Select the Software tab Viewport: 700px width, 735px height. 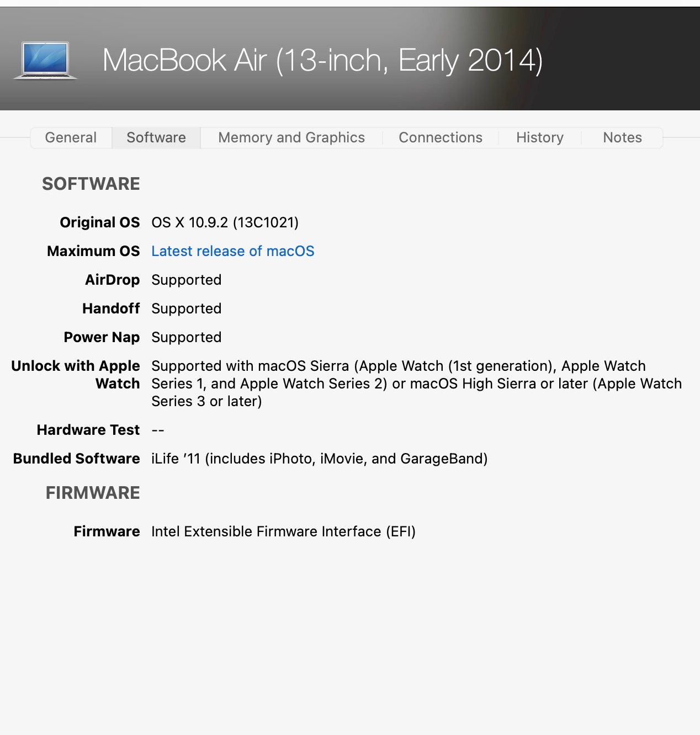pos(156,137)
